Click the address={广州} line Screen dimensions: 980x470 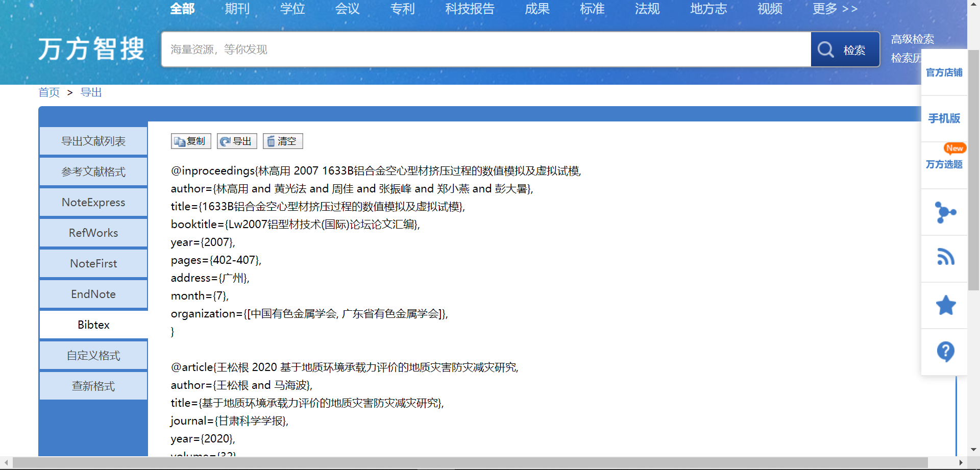click(x=210, y=278)
